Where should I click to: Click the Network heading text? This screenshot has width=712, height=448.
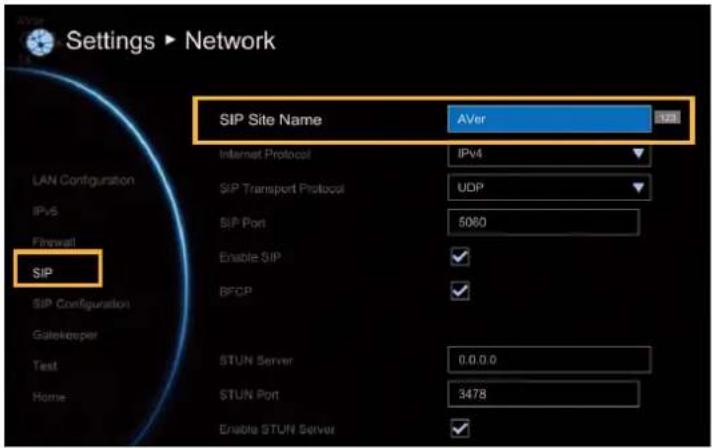point(230,41)
